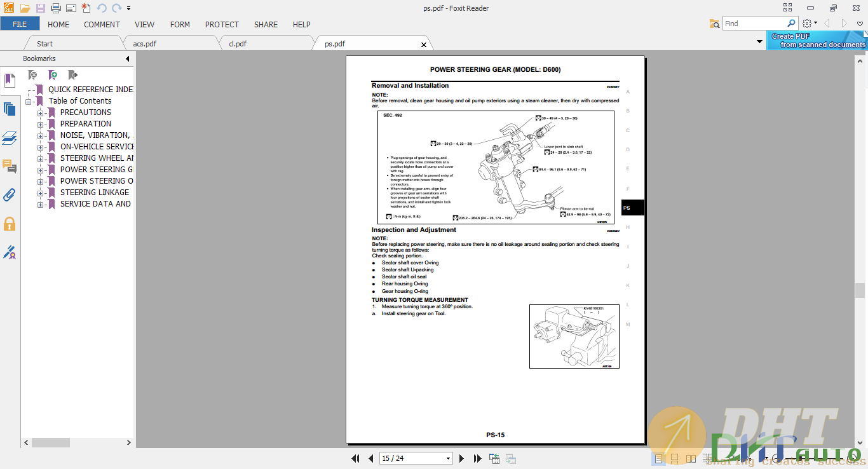Viewport: 868px width, 469px height.
Task: Close the ps.pdf tab
Action: coord(424,44)
